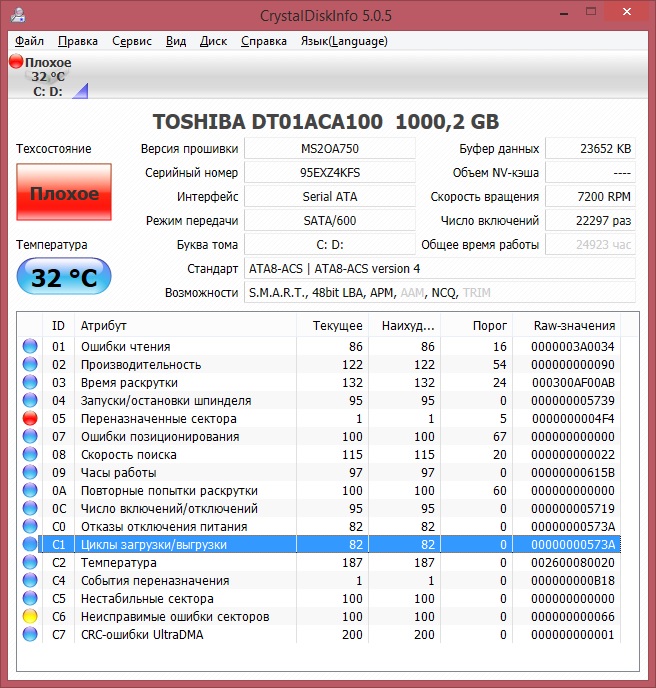Click the blue status icon for attribute 01
This screenshot has width=656, height=688.
(30, 346)
